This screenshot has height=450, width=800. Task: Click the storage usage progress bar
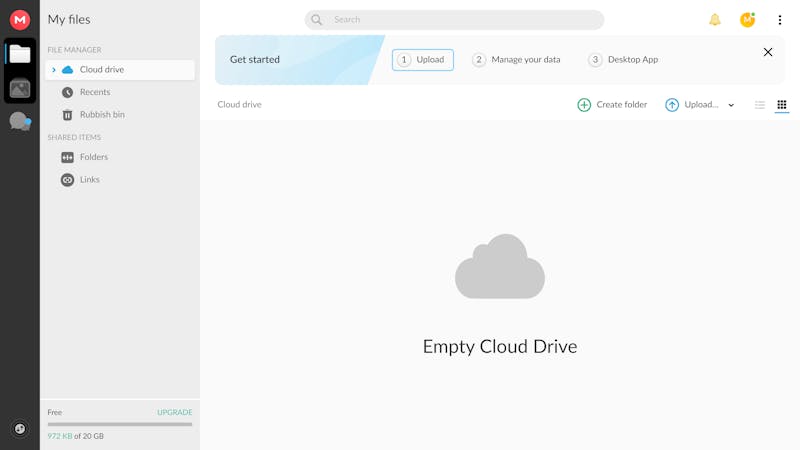click(x=120, y=424)
